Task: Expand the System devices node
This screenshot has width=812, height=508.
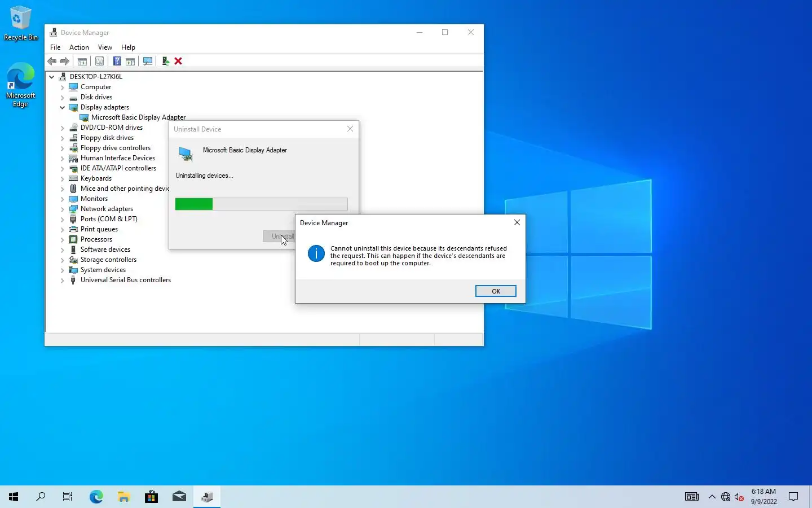Action: coord(62,270)
